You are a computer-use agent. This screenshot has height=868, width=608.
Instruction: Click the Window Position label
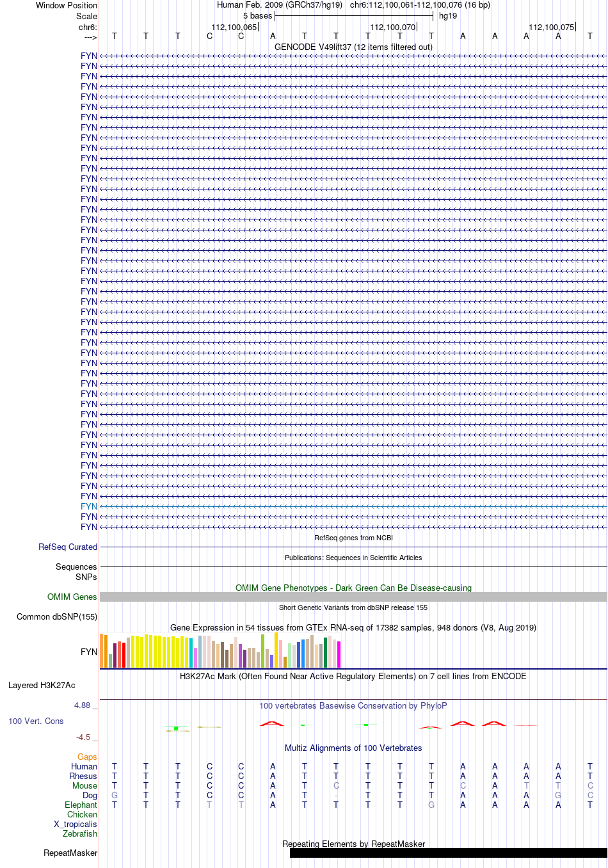tap(67, 5)
